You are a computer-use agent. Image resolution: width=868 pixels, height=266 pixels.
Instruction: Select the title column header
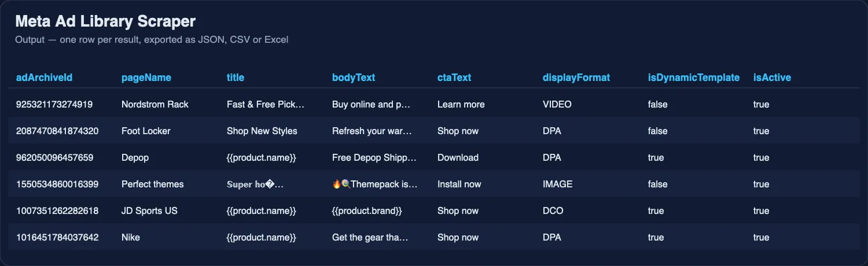[x=236, y=77]
